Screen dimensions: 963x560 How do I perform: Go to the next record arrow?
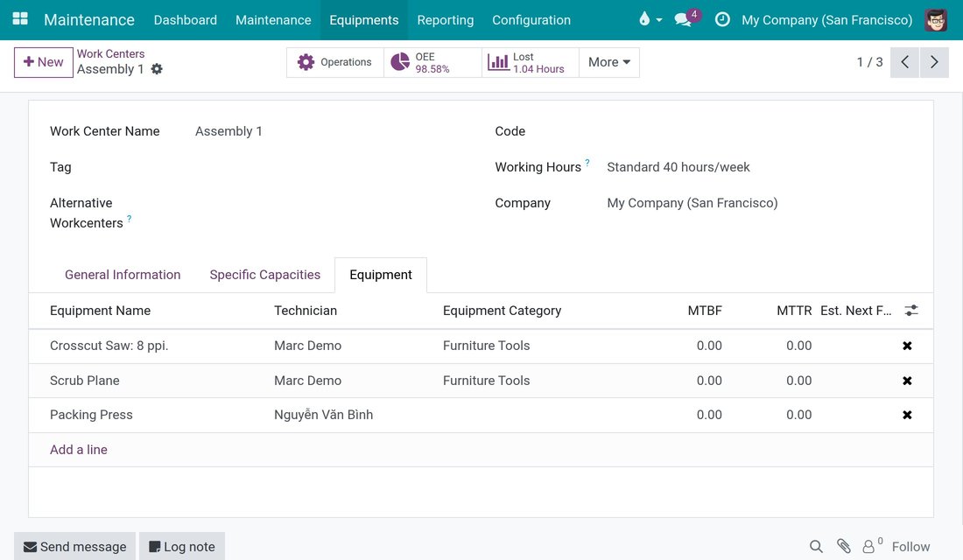[934, 62]
